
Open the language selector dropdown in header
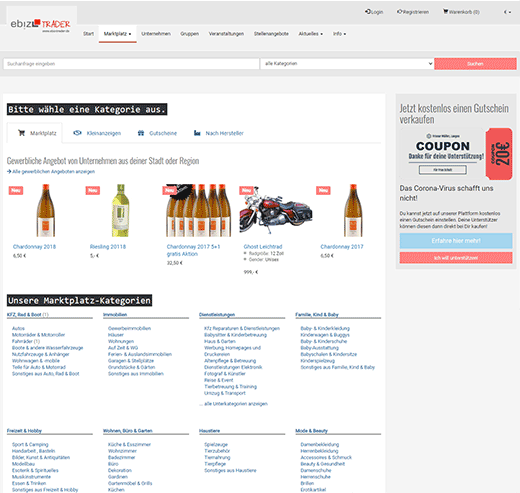[x=507, y=12]
